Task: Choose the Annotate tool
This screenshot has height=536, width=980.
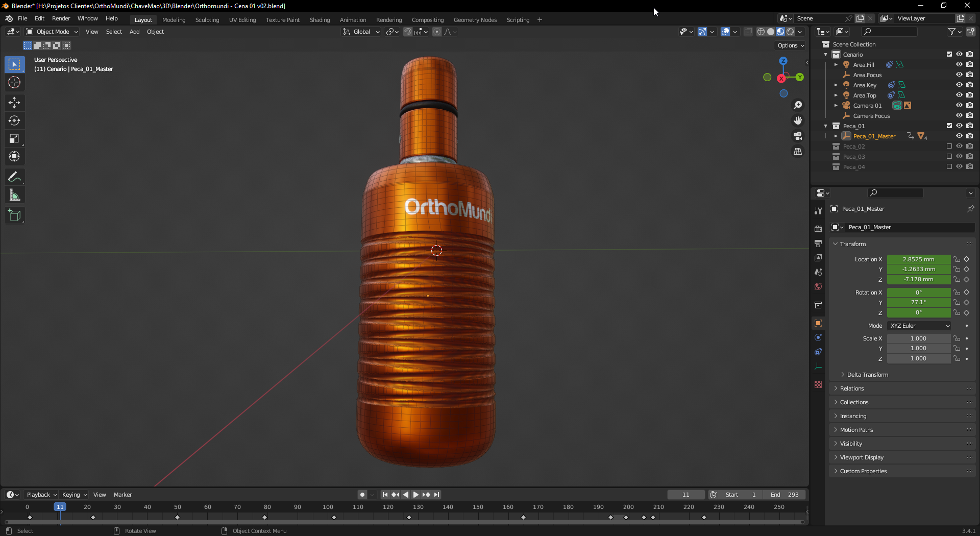Action: pos(14,177)
